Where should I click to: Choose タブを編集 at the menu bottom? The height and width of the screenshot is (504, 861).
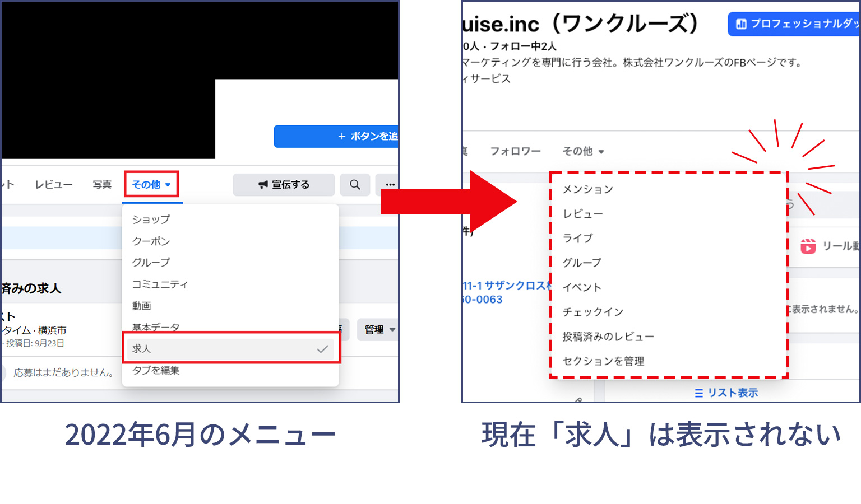(x=156, y=370)
